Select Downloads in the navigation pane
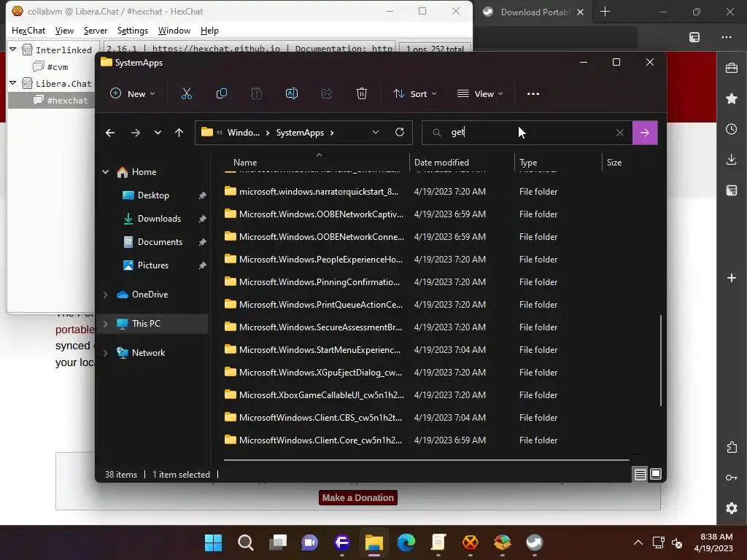Viewport: 747px width, 560px height. point(159,219)
